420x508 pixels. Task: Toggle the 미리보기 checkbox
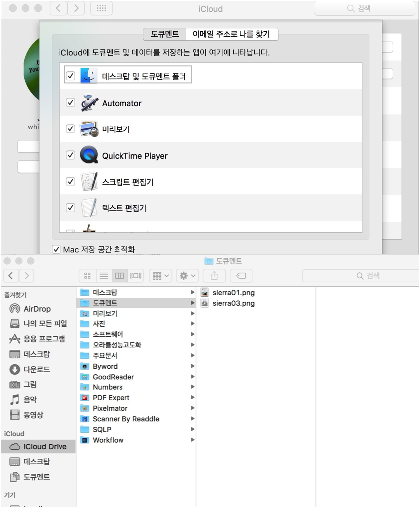tap(70, 129)
